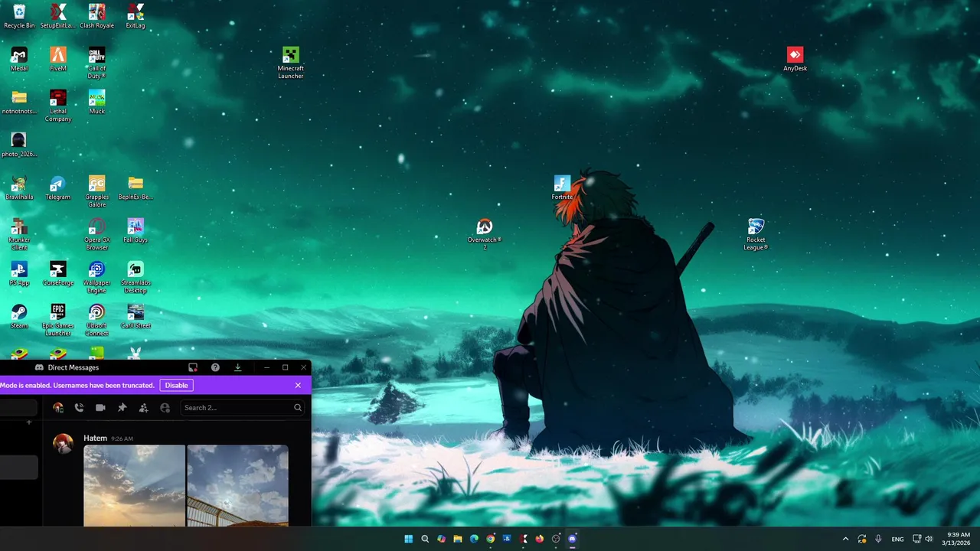Select the Fall Guys desktop icon
Screen dimensions: 980x551
[136, 231]
